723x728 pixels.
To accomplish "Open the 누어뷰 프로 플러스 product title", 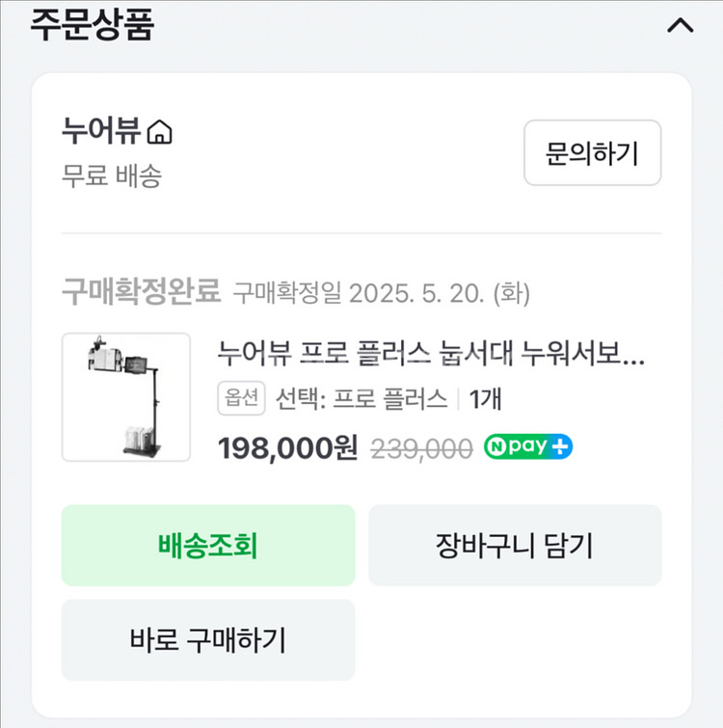I will pyautogui.click(x=432, y=356).
